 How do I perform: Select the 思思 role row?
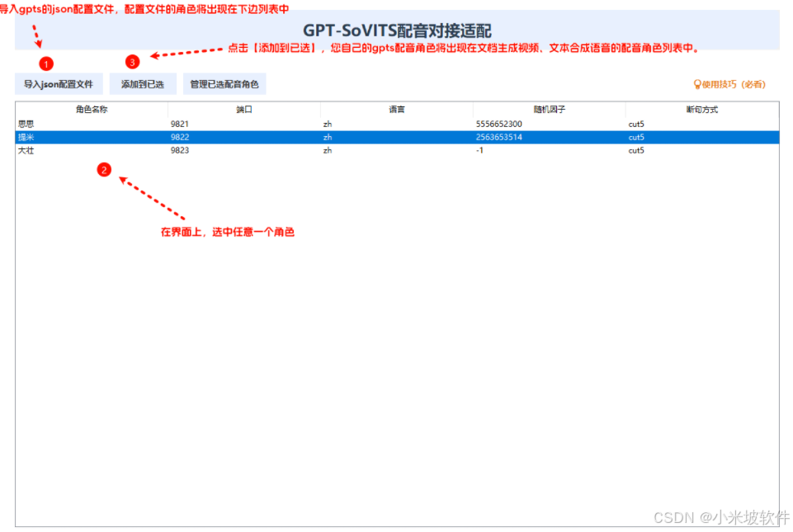[397, 124]
